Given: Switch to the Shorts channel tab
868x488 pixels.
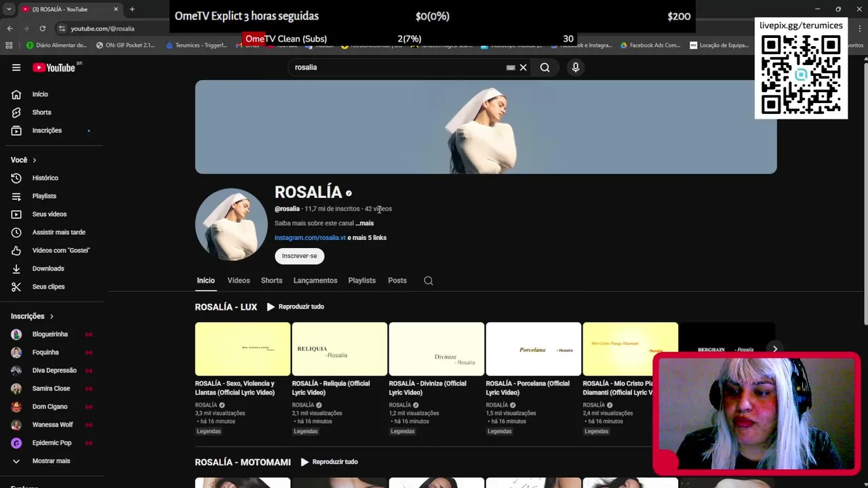Looking at the screenshot, I should pos(271,281).
